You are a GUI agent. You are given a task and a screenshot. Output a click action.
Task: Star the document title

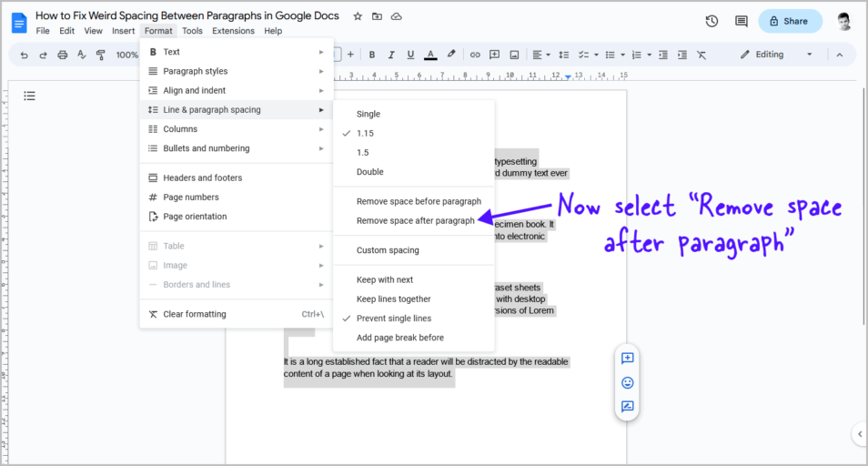358,16
